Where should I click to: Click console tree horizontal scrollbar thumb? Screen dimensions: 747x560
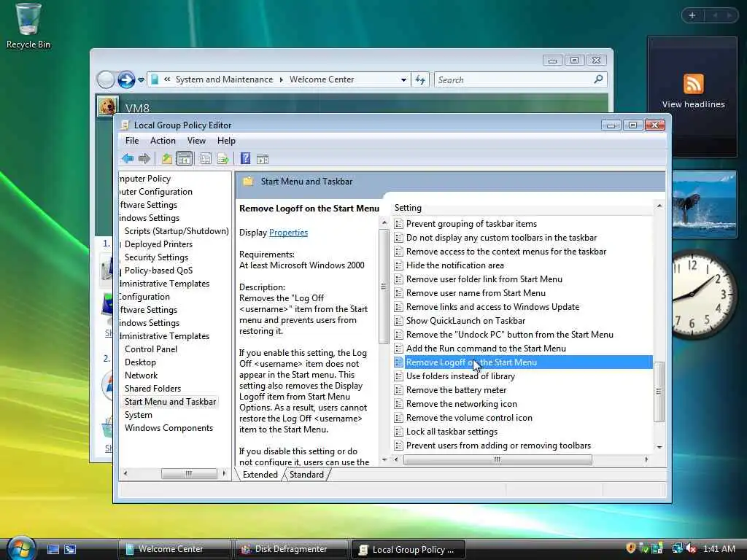click(x=189, y=473)
